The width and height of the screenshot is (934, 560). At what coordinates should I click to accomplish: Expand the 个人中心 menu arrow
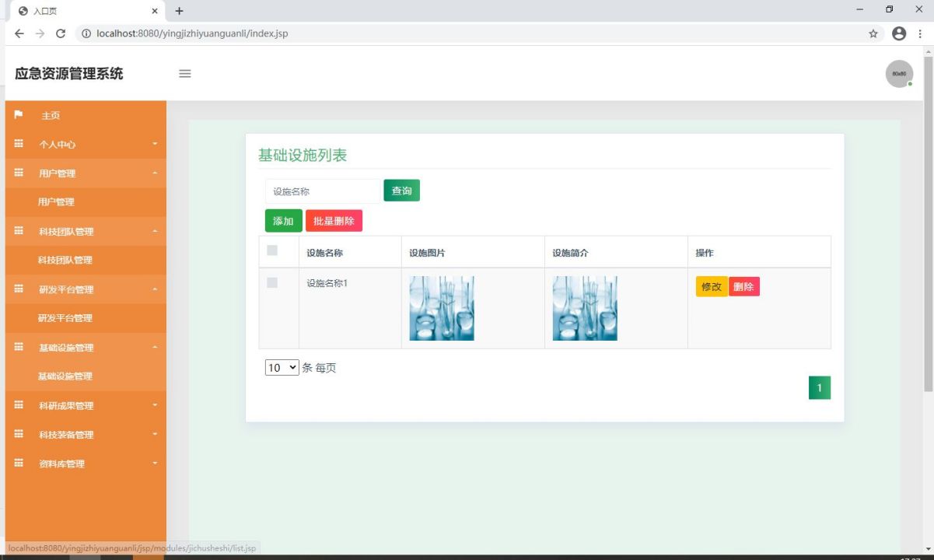[x=155, y=144]
